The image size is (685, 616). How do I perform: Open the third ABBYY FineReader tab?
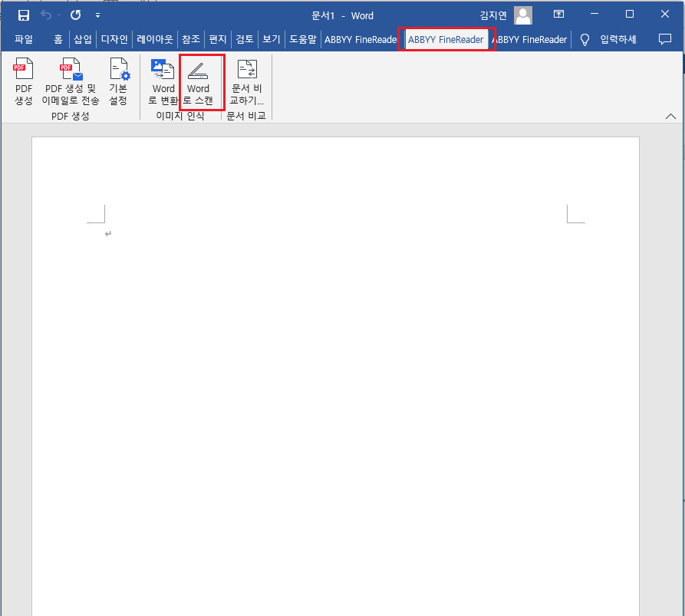(530, 40)
